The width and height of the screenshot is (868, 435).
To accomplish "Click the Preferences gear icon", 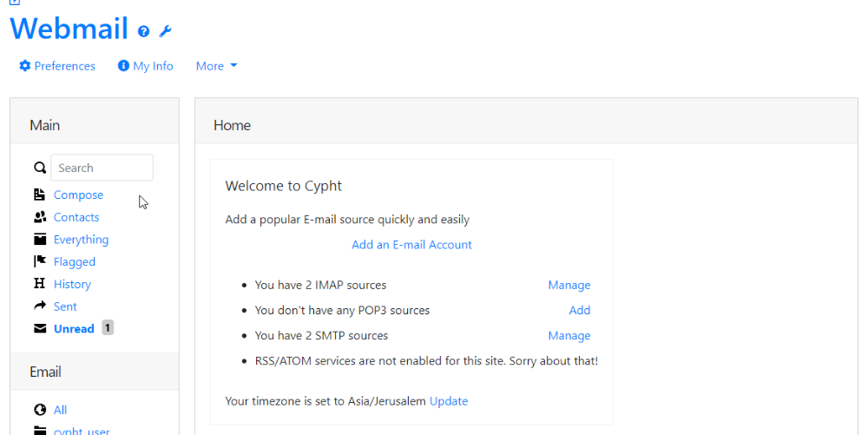I will pos(25,66).
